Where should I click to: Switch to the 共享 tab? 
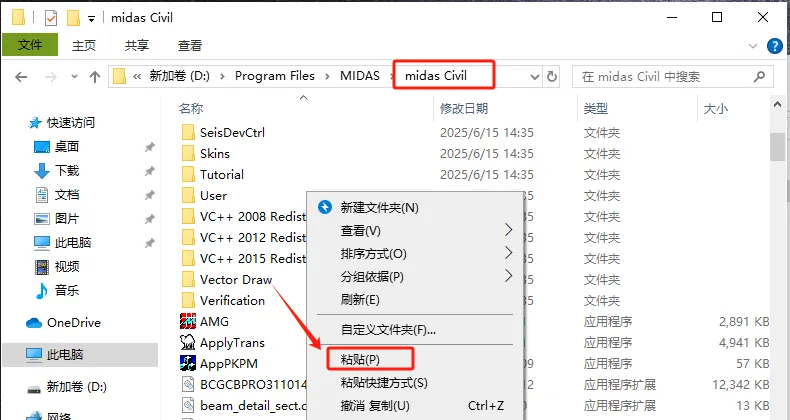click(137, 45)
